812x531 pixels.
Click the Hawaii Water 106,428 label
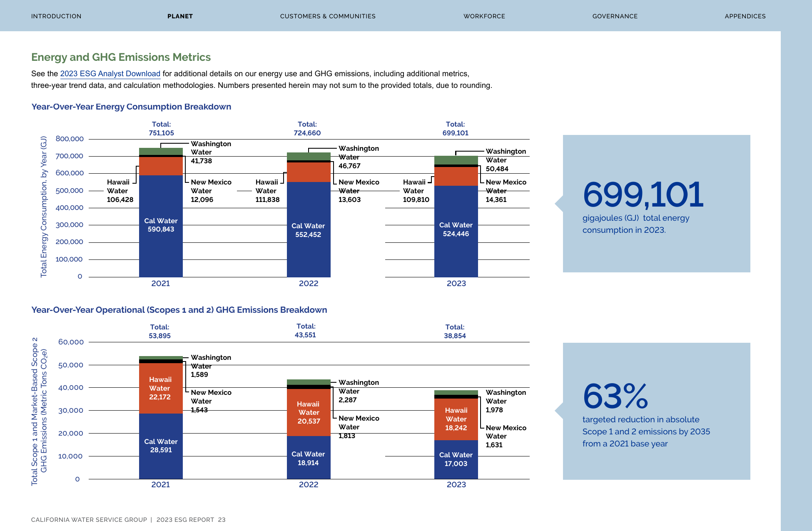(120, 191)
